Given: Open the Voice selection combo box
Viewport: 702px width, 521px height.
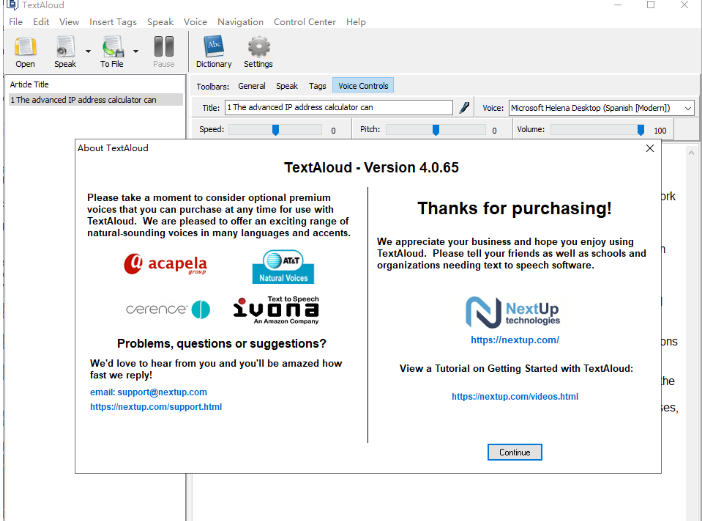Looking at the screenshot, I should [601, 108].
